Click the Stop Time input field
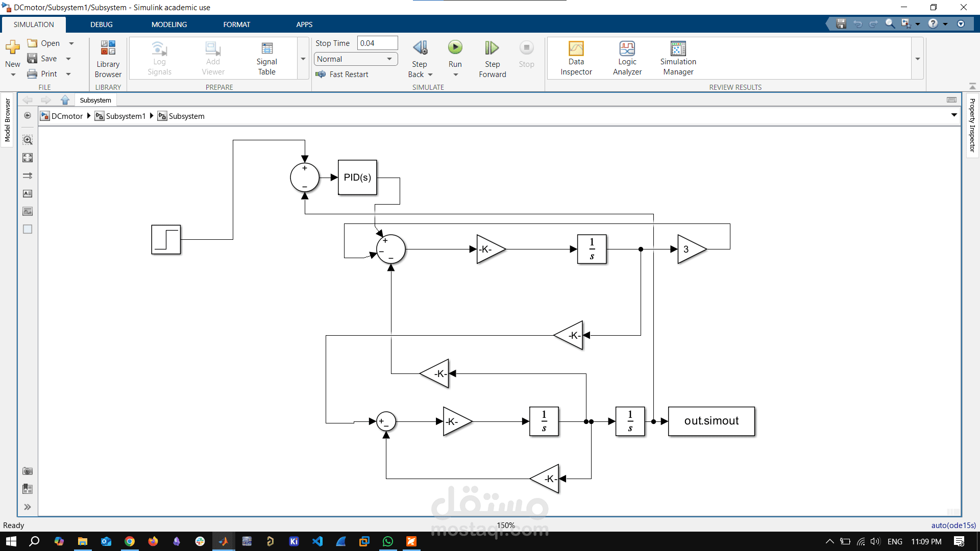980x551 pixels. tap(377, 43)
